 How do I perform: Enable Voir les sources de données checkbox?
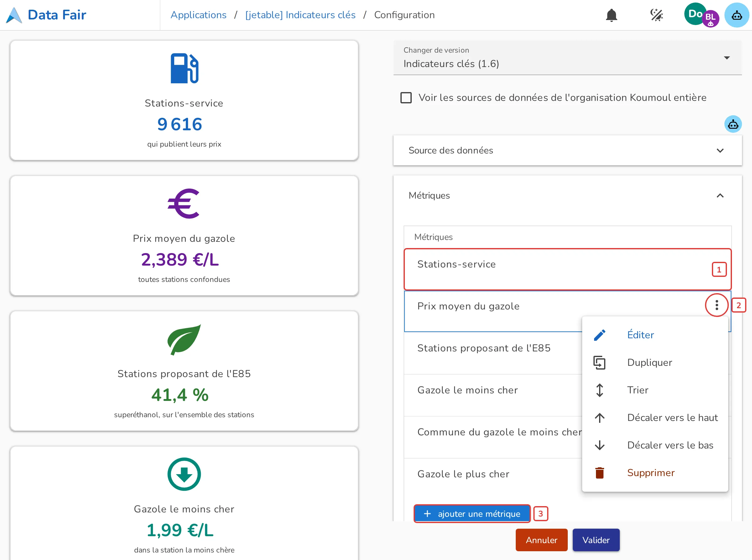pyautogui.click(x=406, y=98)
